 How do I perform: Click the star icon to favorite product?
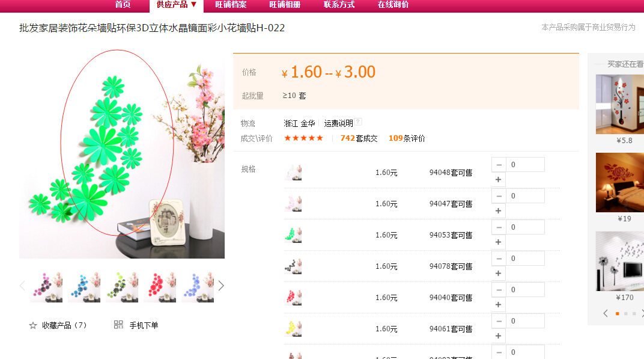[33, 325]
